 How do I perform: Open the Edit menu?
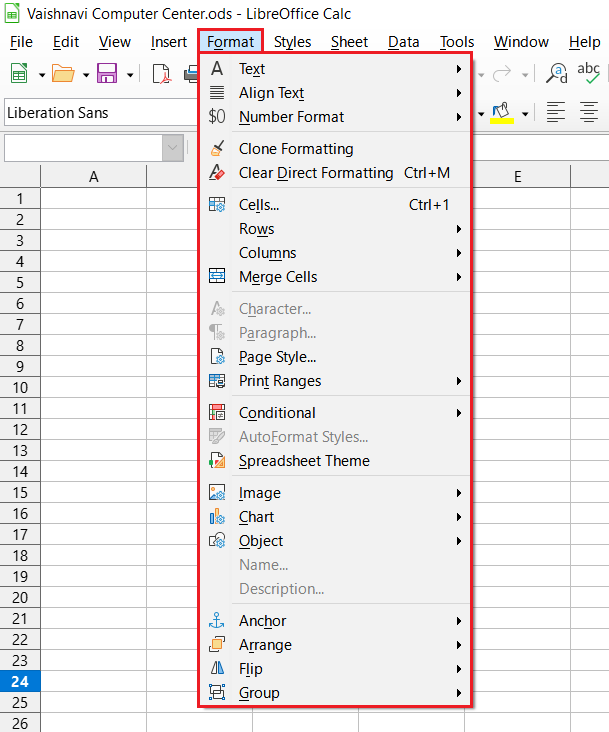coord(66,42)
